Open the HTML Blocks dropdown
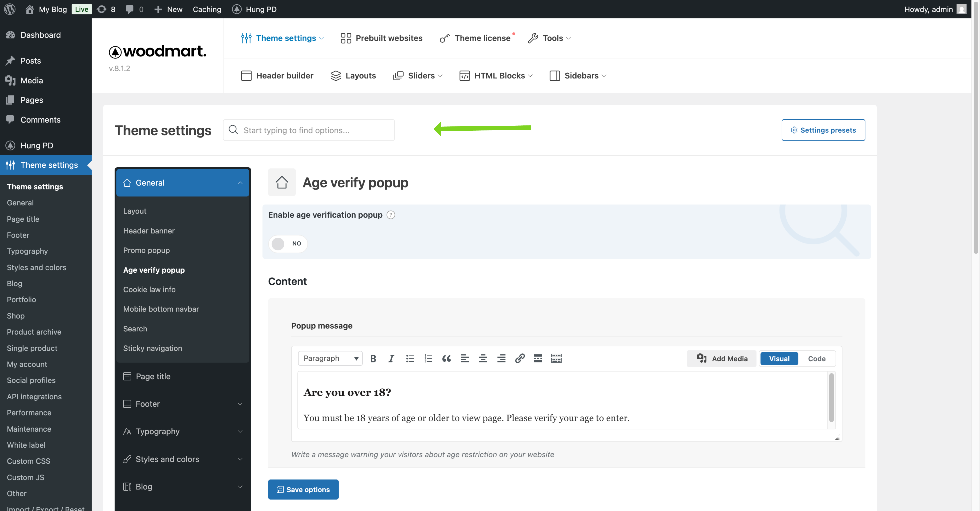Image resolution: width=980 pixels, height=511 pixels. (496, 76)
